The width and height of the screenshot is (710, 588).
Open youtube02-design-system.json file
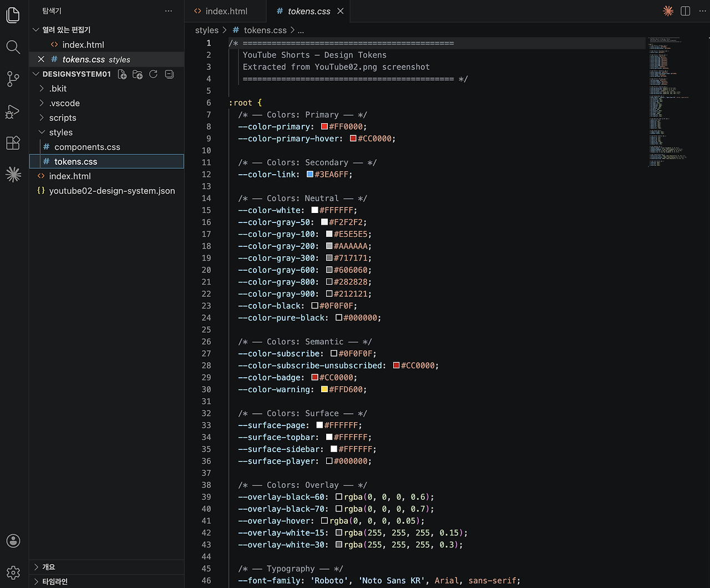pyautogui.click(x=106, y=191)
